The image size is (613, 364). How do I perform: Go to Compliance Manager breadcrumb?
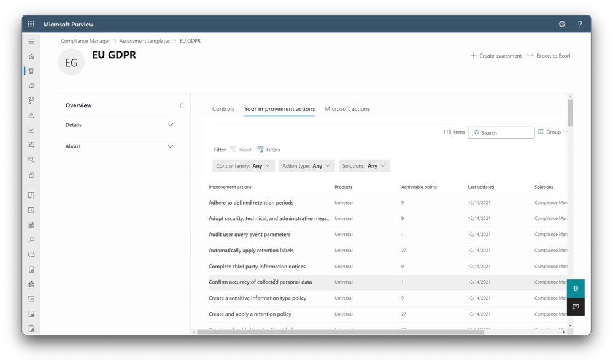[x=85, y=41]
